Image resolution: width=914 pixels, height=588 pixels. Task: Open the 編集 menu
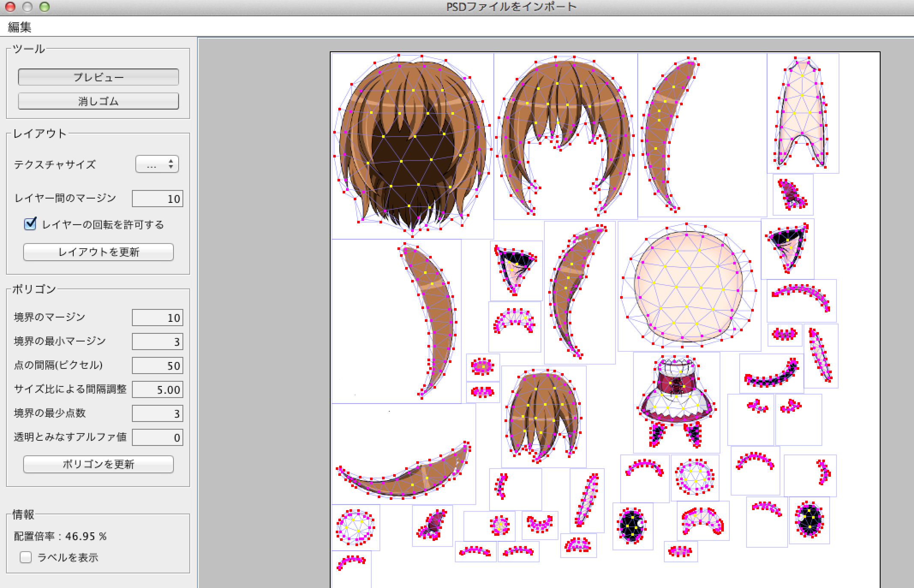point(20,27)
